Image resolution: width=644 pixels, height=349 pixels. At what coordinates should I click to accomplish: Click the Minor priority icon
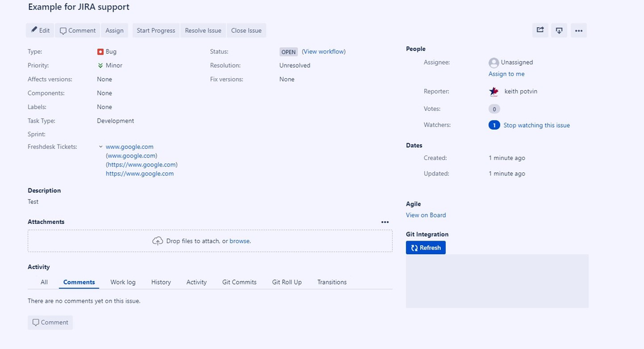click(x=100, y=65)
